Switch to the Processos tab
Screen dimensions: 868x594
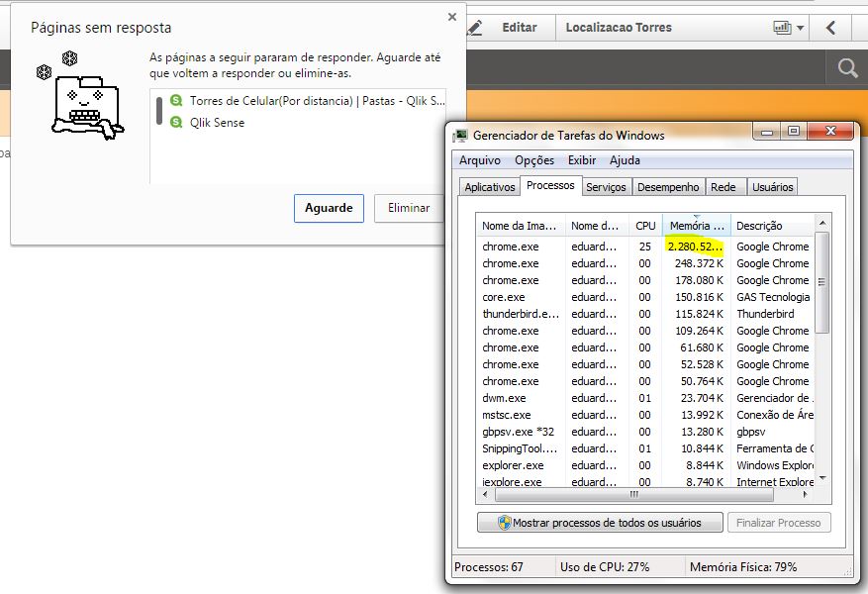[550, 185]
